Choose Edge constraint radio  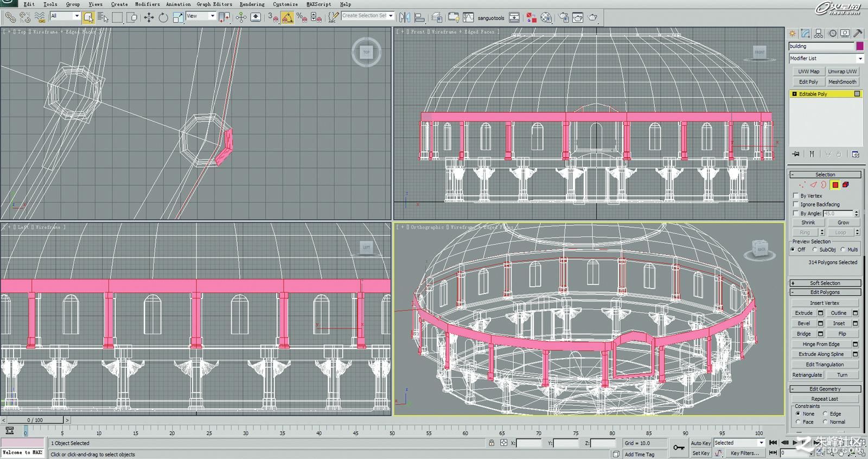coord(825,413)
